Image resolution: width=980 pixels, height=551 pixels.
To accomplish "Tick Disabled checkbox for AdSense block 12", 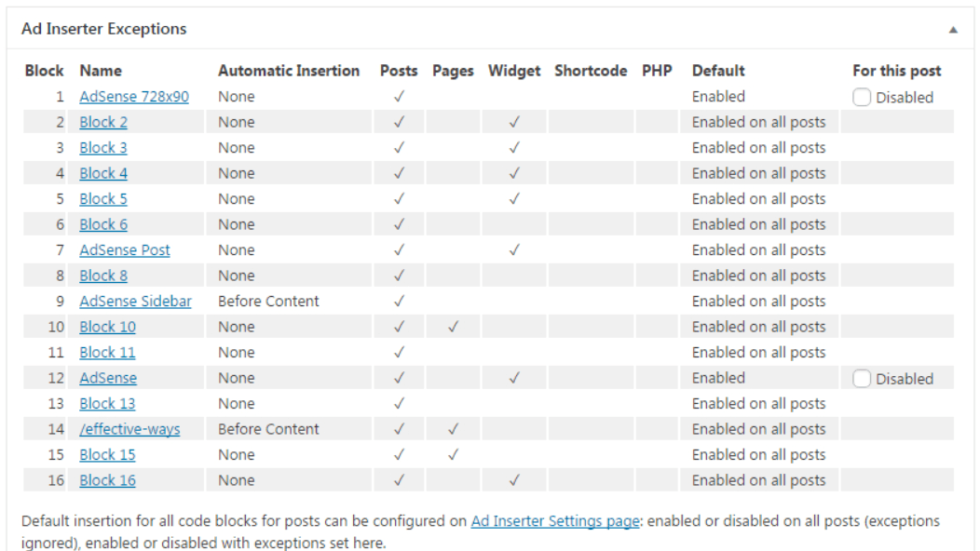I will 862,379.
